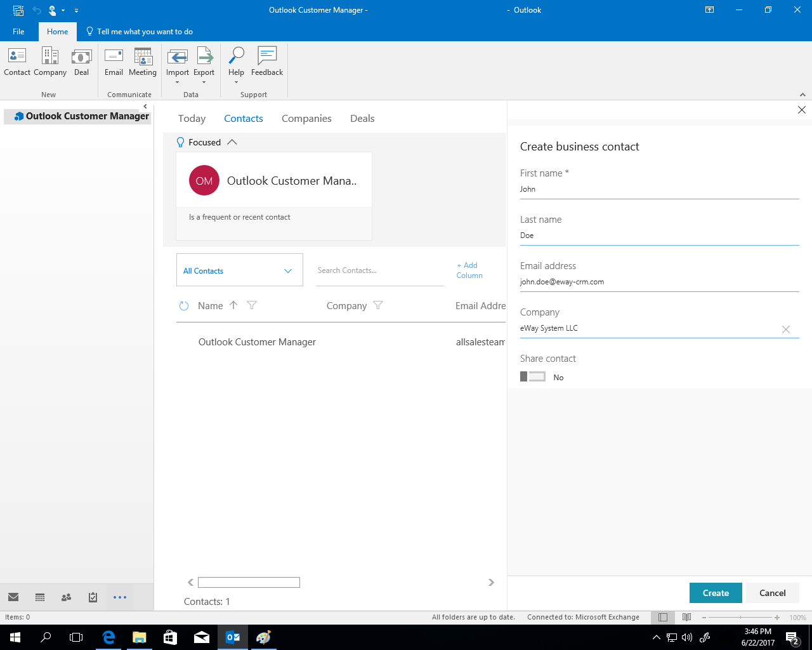Switch to People navigation icon
Screen dimensions: 812x650
(66, 597)
